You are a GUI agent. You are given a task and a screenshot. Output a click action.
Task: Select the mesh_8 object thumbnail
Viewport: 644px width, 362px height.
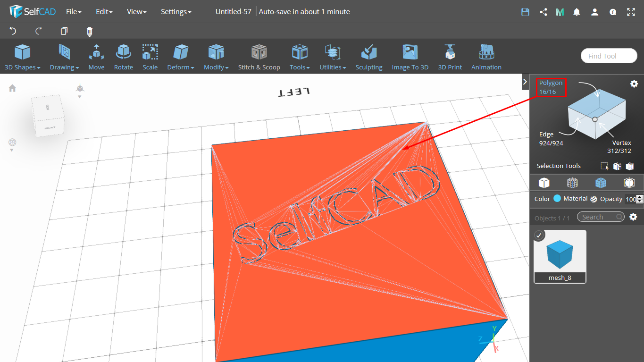click(x=560, y=256)
